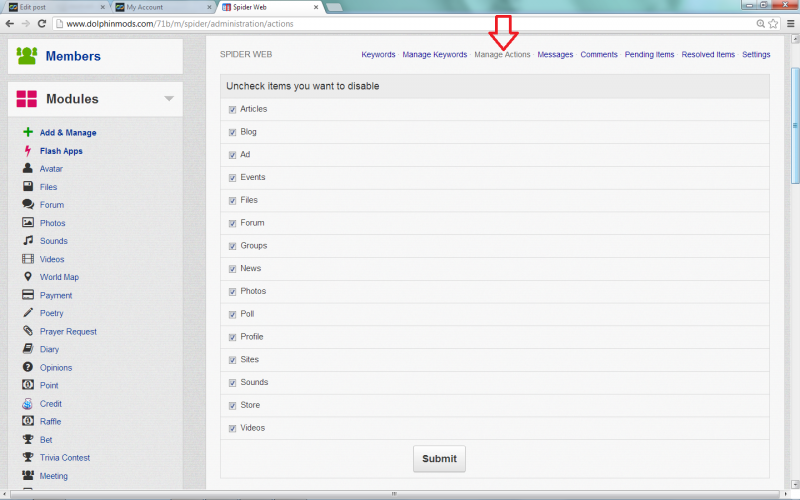
Task: Click the vertical page scrollbar thumb
Action: click(795, 126)
